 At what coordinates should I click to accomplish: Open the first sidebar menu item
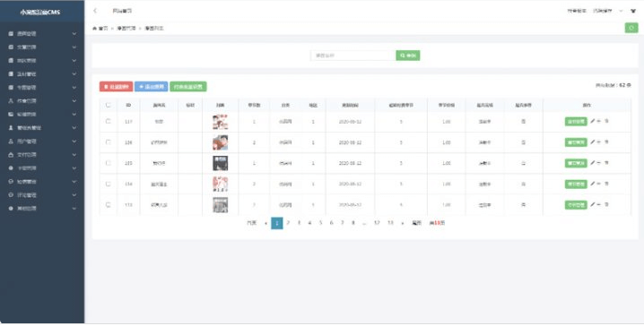42,34
